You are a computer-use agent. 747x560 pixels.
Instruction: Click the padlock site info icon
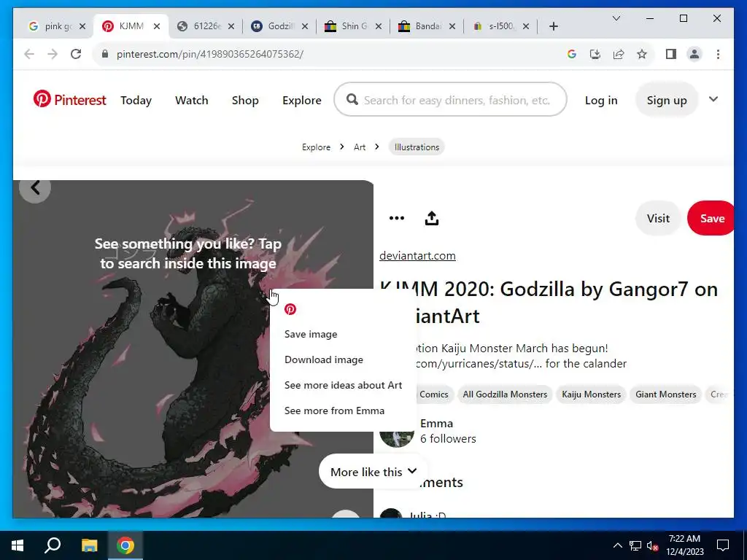(x=105, y=54)
